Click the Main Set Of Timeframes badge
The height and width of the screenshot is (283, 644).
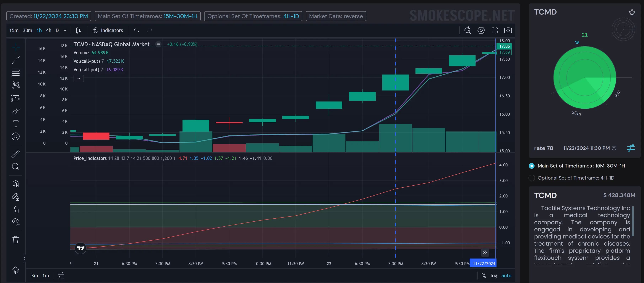point(147,16)
